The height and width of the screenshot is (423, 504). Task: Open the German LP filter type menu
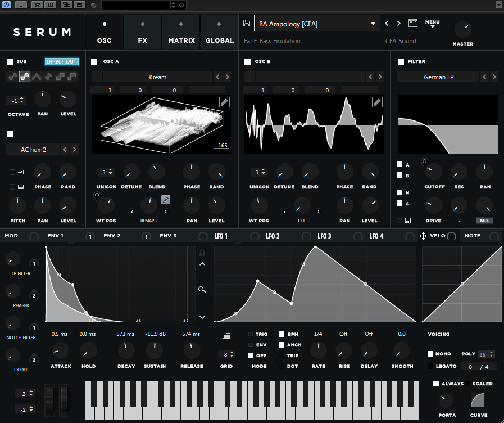(x=438, y=77)
